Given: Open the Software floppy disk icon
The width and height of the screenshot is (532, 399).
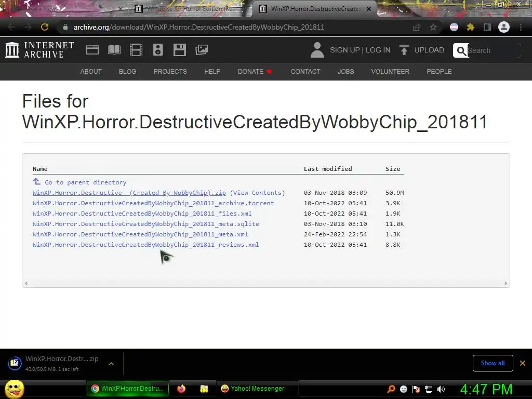Looking at the screenshot, I should pyautogui.click(x=179, y=50).
